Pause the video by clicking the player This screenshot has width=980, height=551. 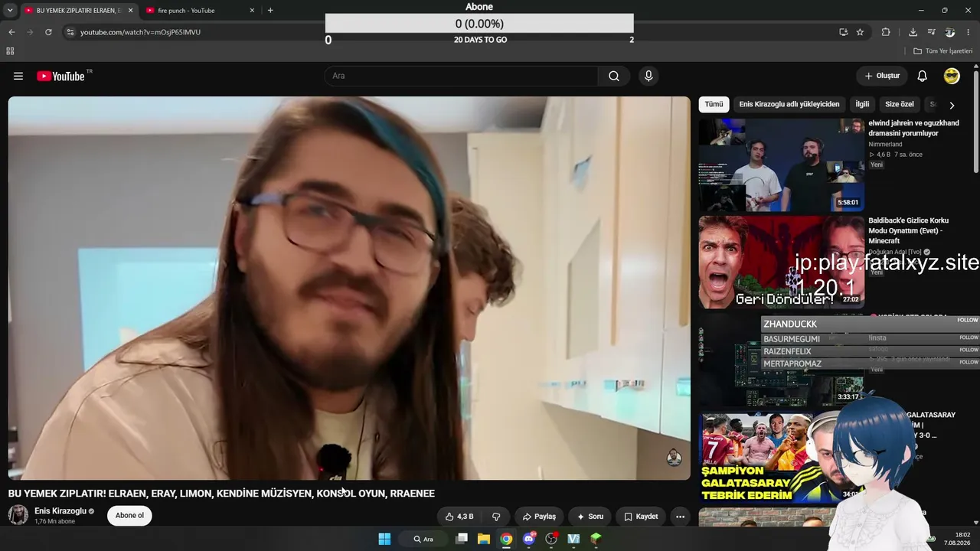tap(349, 288)
